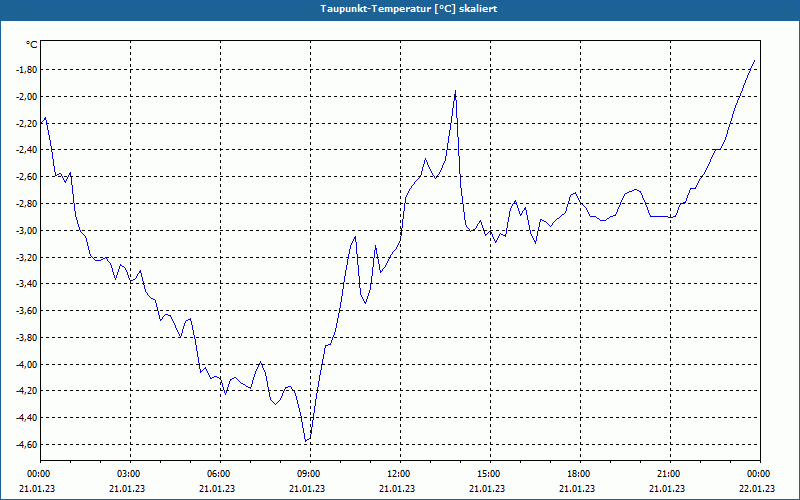Click the 22.01.23 date label
The image size is (800, 500).
pos(757,488)
